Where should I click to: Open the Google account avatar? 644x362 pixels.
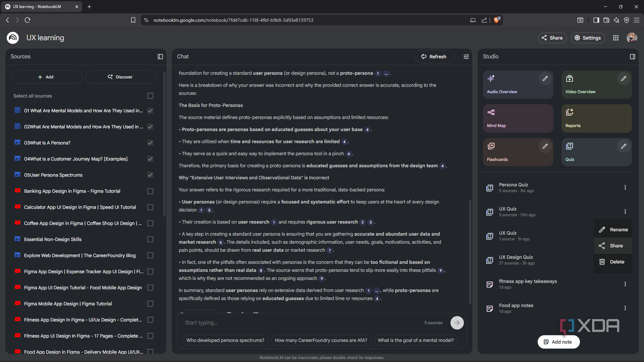point(632,38)
